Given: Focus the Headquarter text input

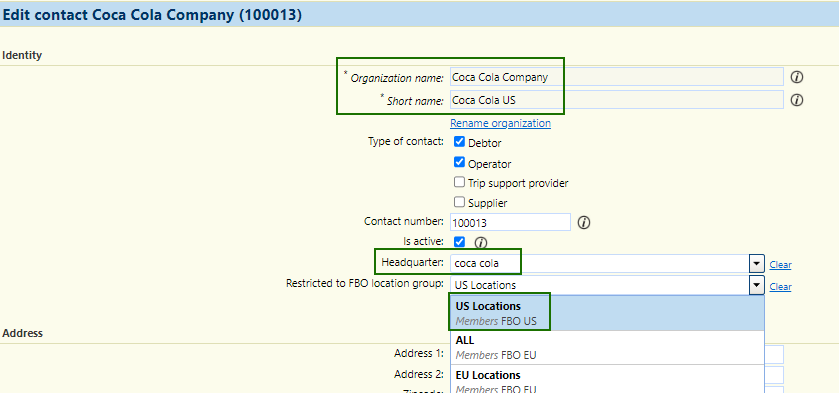Looking at the screenshot, I should coord(600,263).
